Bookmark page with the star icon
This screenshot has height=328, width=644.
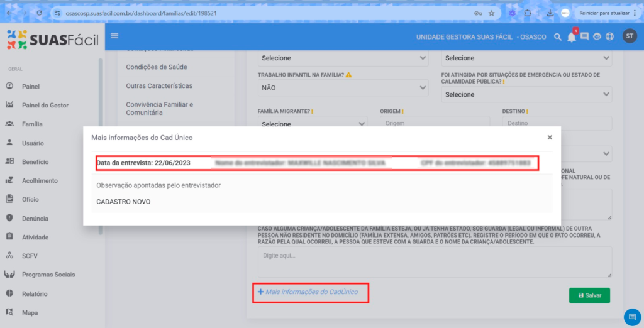coord(492,13)
